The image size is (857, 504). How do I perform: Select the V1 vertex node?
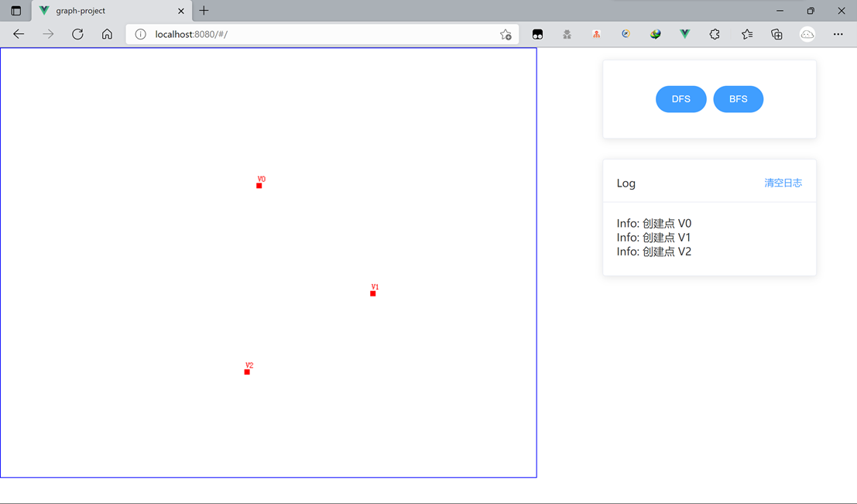(x=372, y=293)
